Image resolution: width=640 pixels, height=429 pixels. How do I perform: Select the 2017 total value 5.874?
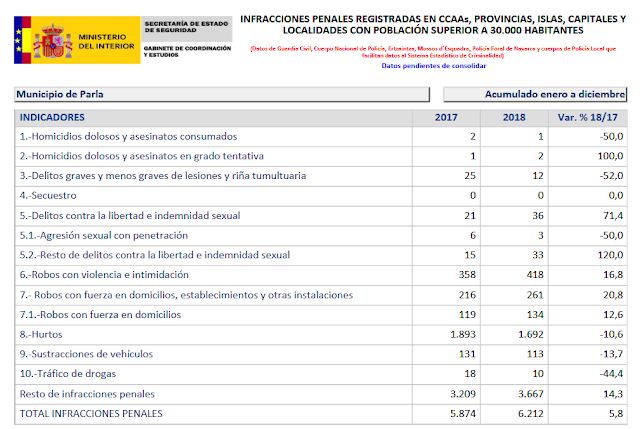[x=463, y=414]
